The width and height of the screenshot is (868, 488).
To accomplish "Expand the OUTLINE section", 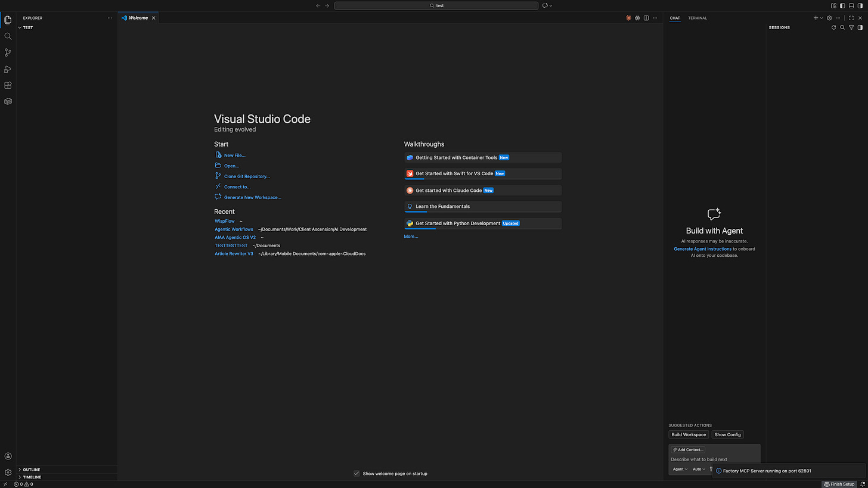I will coord(67,470).
